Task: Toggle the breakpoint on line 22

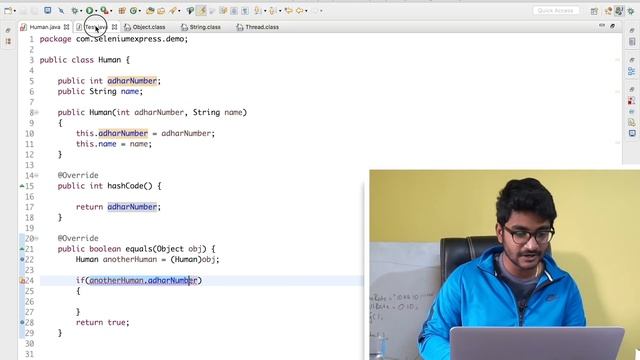Action: (x=22, y=260)
